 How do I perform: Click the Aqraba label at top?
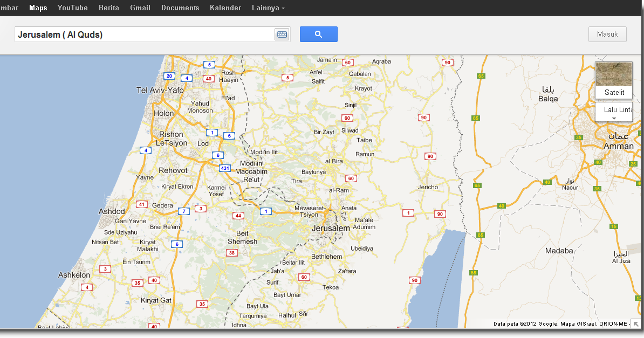point(381,61)
